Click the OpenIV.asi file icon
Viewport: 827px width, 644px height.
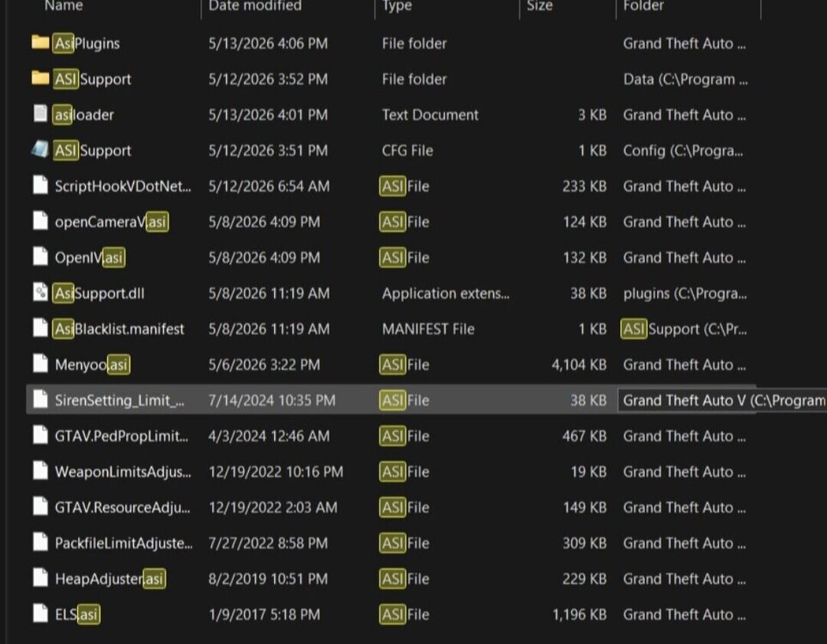[x=40, y=257]
